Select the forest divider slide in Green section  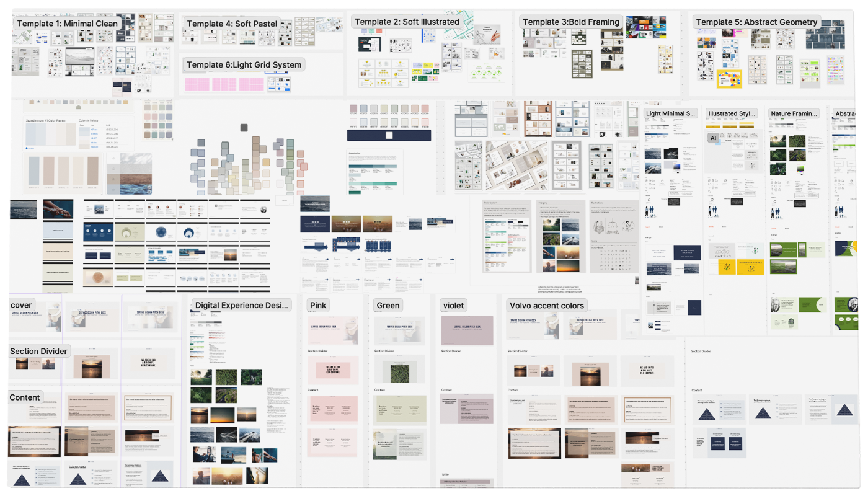[x=400, y=370]
